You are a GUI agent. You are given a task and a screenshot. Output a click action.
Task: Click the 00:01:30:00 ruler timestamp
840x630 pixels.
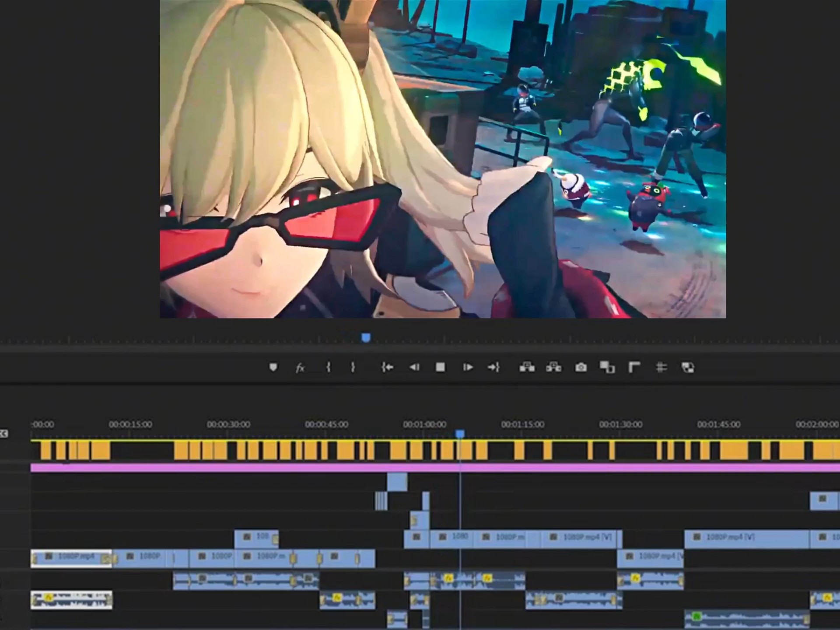click(621, 424)
